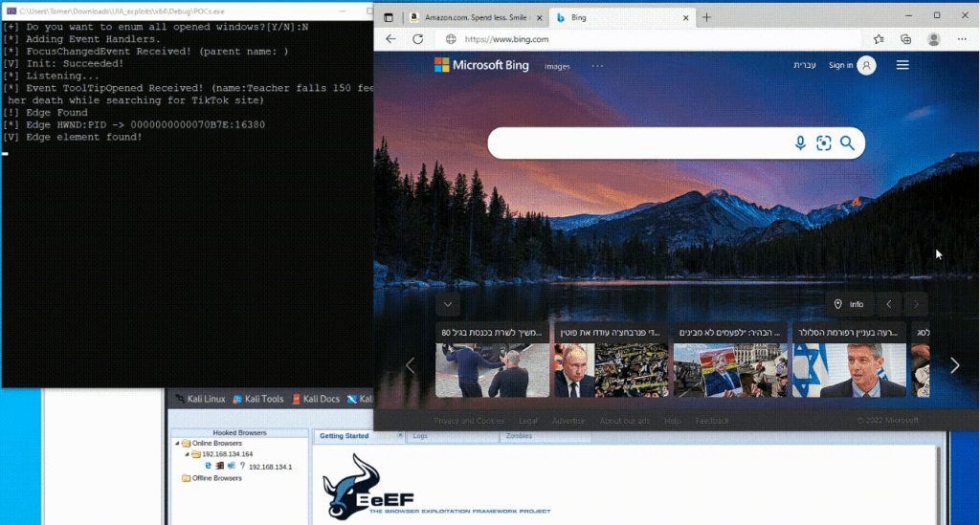980x525 pixels.
Task: Switch to Logs tab in BeEF
Action: (420, 436)
